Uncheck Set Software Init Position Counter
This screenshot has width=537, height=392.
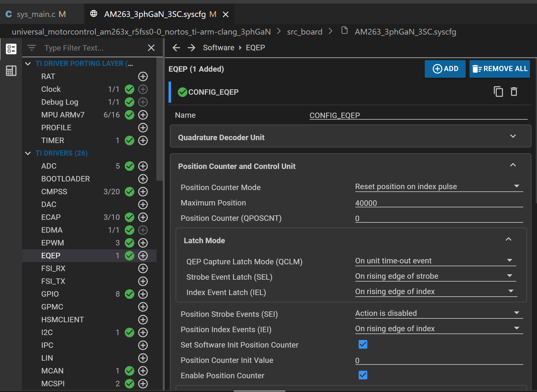(363, 344)
